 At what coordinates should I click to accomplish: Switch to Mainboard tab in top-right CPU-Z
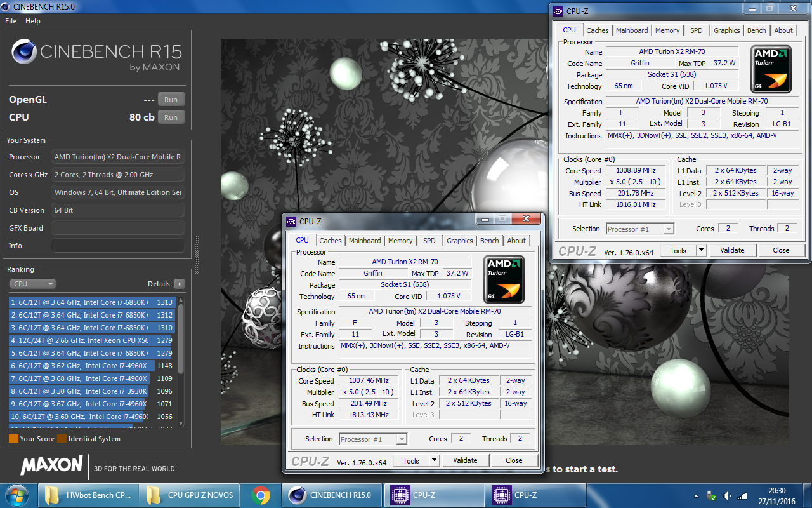(632, 30)
